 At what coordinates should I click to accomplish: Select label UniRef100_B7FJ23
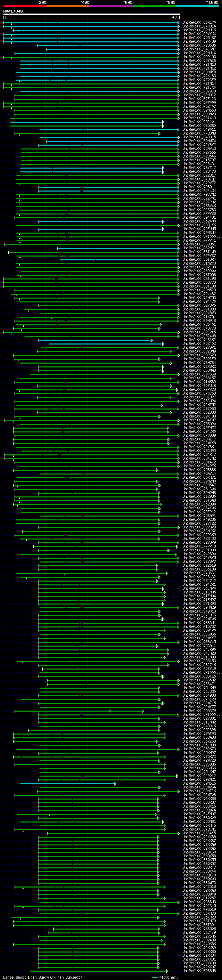[x=199, y=99]
